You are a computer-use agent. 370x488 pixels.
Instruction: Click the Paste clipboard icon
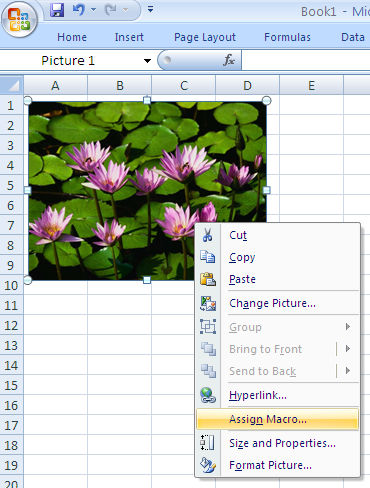pos(208,279)
